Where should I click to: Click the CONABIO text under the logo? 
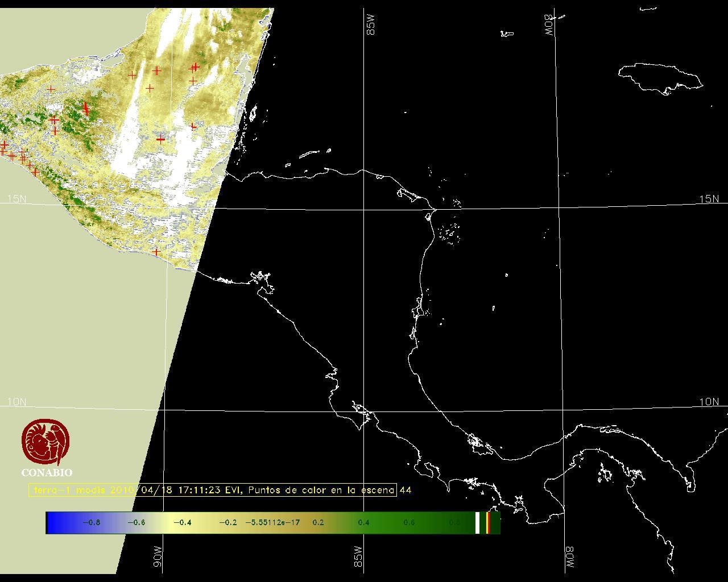[47, 473]
